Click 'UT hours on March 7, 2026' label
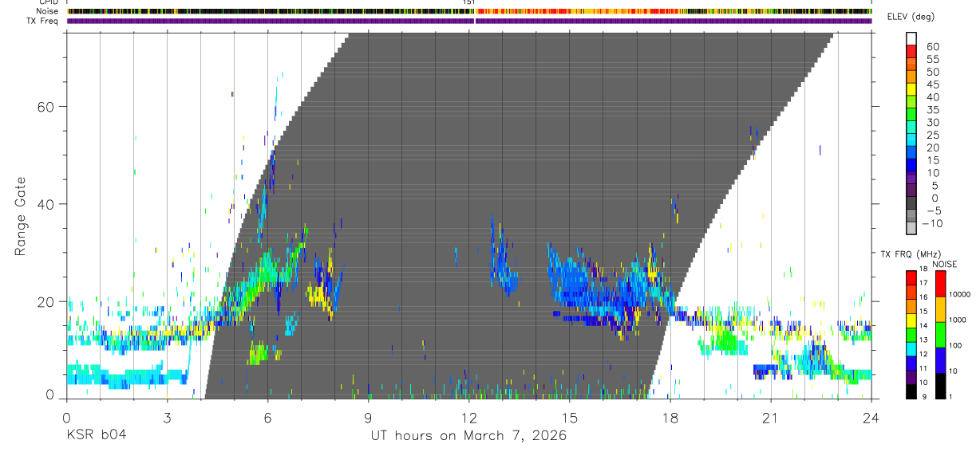This screenshot has width=980, height=452. click(x=468, y=436)
